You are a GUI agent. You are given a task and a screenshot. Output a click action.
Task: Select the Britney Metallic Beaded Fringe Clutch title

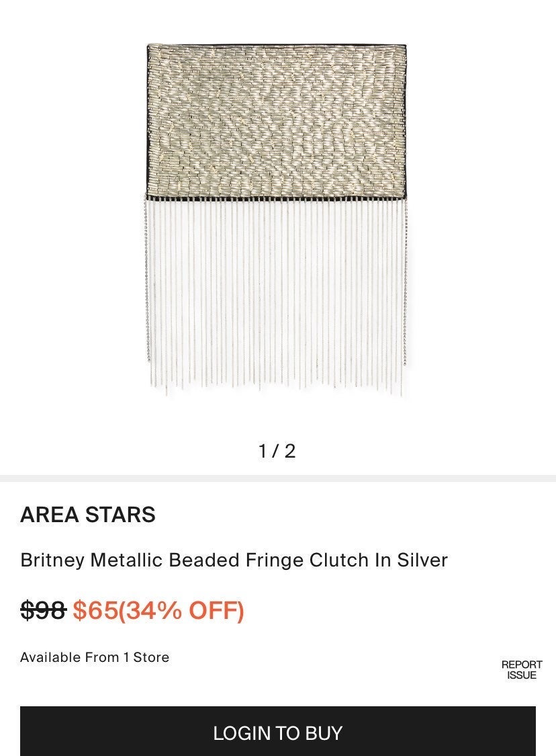click(234, 560)
